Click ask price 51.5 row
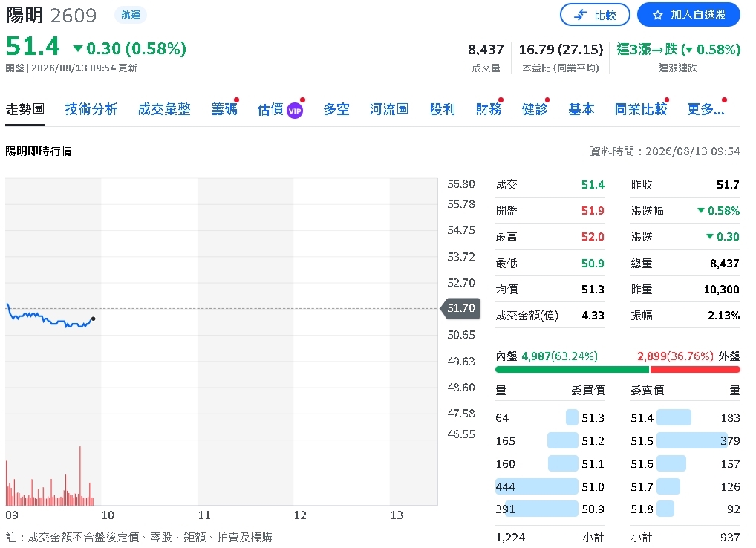The width and height of the screenshot is (756, 548). tap(685, 440)
